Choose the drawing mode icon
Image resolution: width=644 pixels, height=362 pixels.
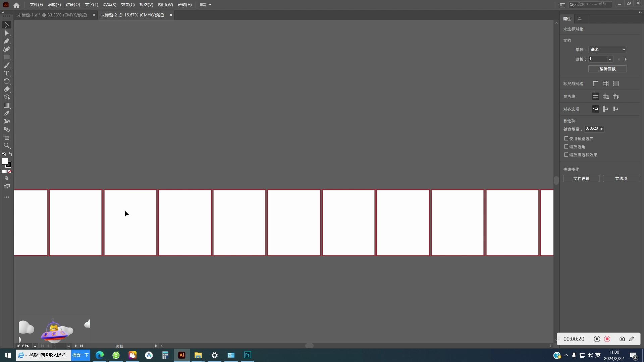tap(6, 179)
